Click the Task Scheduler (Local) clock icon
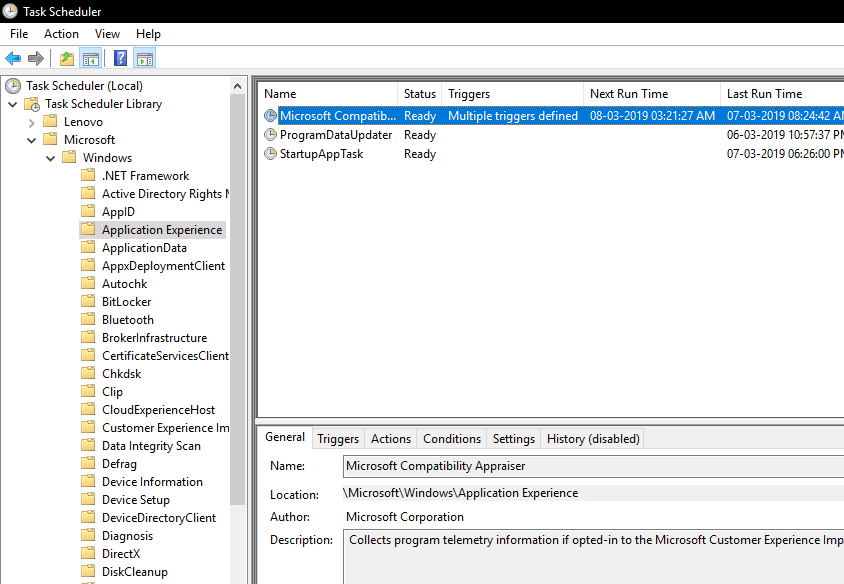The width and height of the screenshot is (844, 584). [13, 86]
